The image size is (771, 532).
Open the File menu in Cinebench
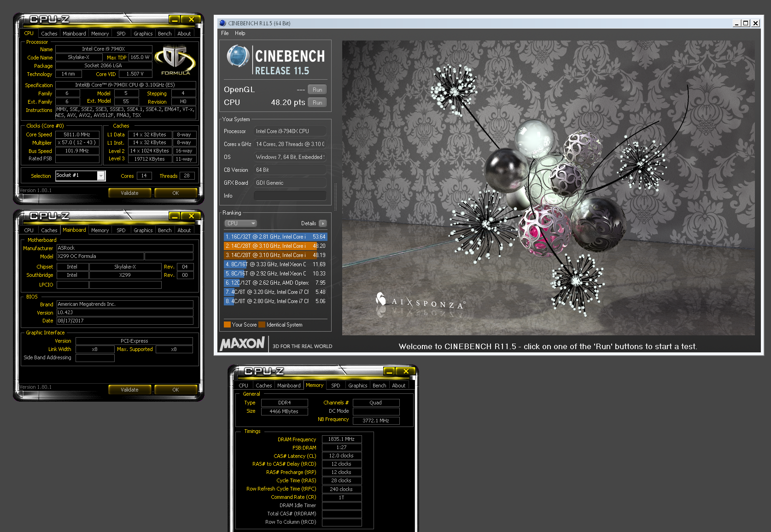click(225, 33)
